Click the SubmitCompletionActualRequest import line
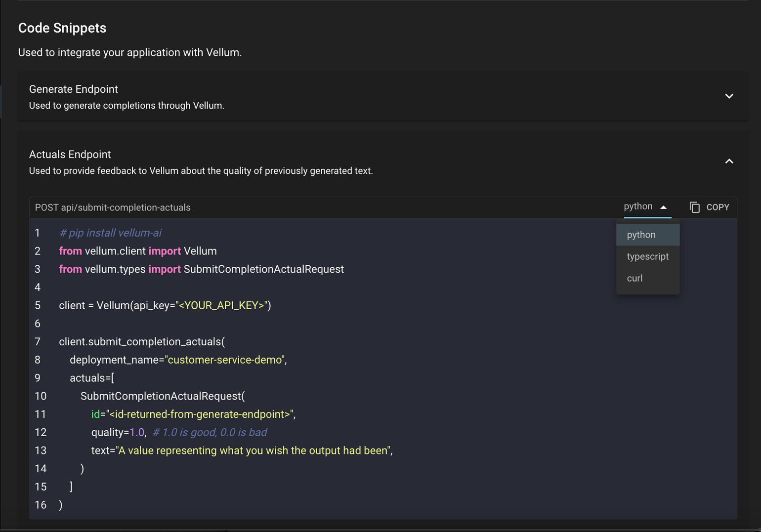This screenshot has width=761, height=532. pos(202,269)
